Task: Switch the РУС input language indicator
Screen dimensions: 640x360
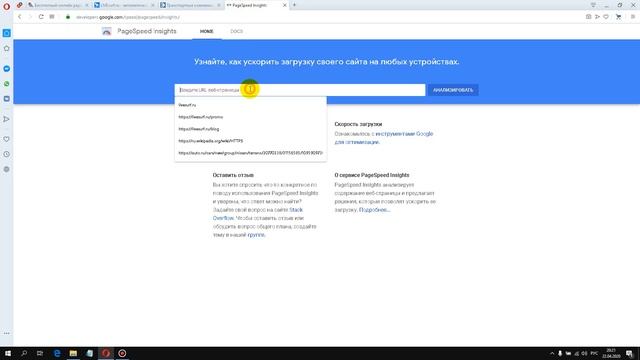Action: (594, 353)
